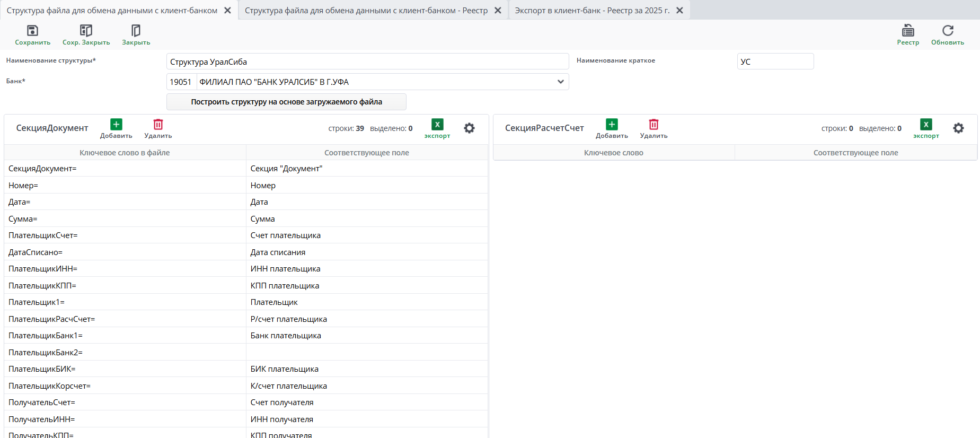
Task: Open the Registry (Реестр) icon
Action: 907,34
